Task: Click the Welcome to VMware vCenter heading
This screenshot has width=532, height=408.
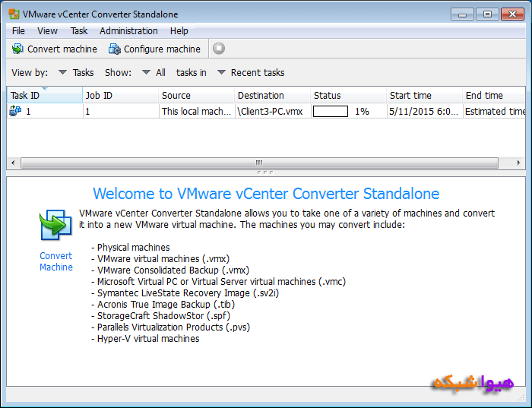Action: (266, 194)
